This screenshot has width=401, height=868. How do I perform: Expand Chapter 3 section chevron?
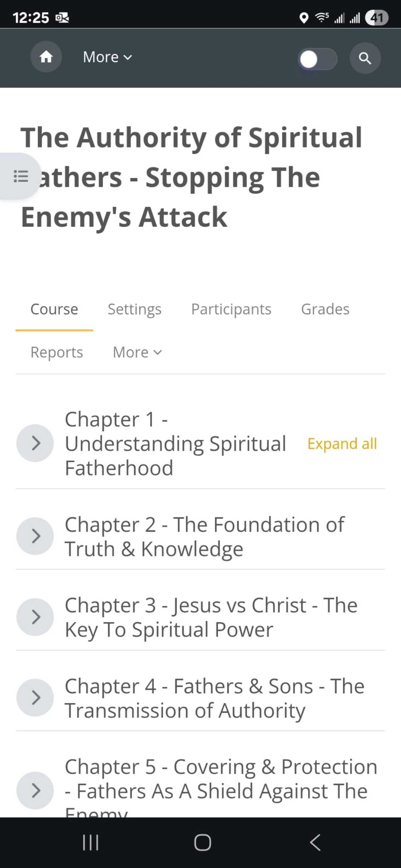click(36, 617)
